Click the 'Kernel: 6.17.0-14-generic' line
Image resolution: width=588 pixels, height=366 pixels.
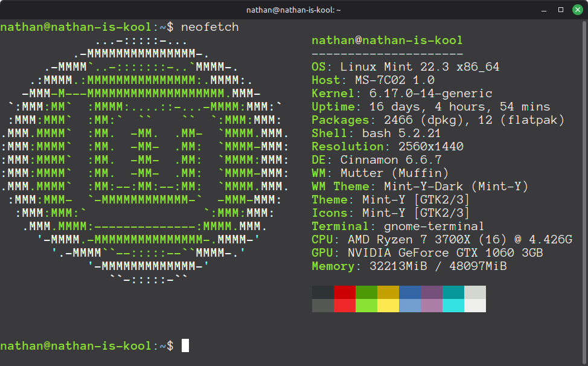click(402, 94)
